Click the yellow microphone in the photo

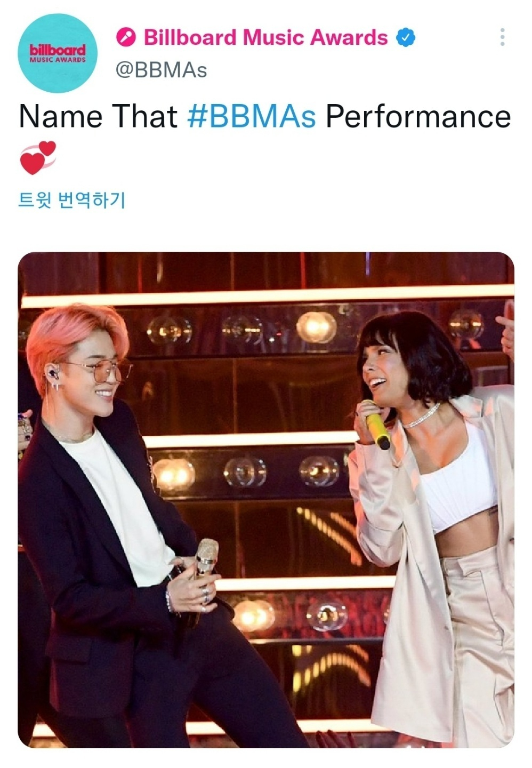376,424
